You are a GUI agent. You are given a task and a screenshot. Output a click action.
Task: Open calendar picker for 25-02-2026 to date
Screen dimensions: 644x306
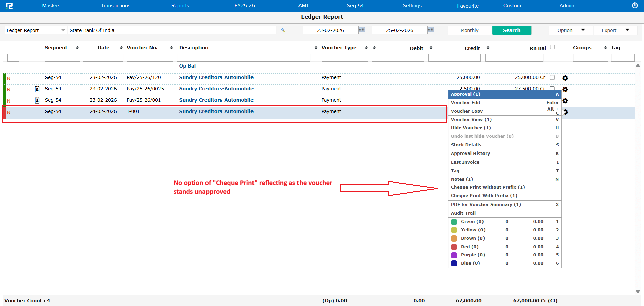coord(431,30)
